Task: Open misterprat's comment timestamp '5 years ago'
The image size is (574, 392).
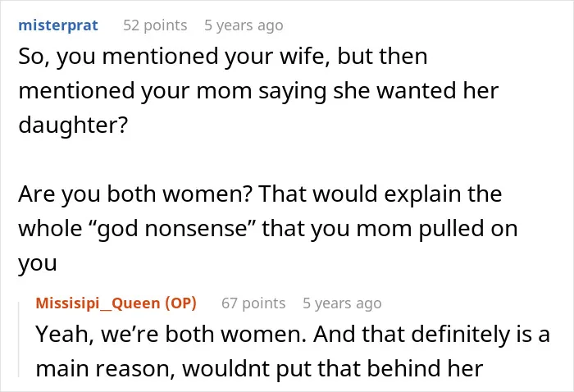Action: click(244, 25)
